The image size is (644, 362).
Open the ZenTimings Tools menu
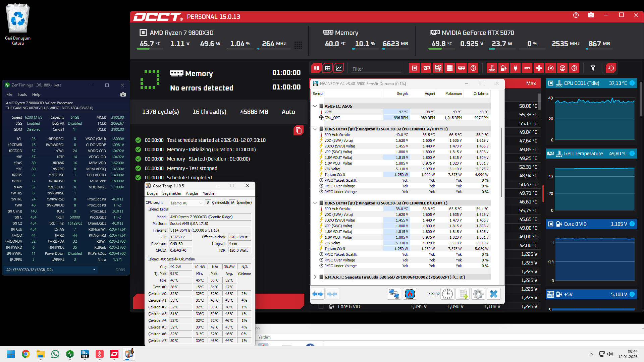22,95
